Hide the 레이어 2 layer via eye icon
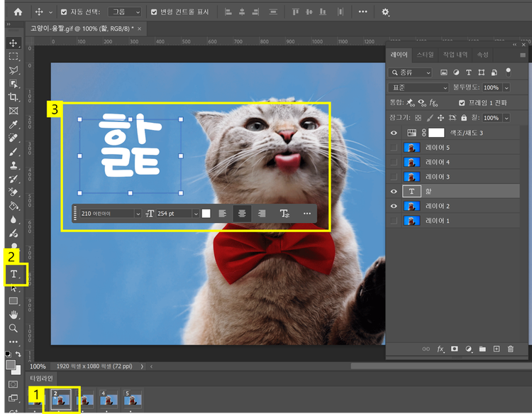532x414 pixels. pos(394,206)
